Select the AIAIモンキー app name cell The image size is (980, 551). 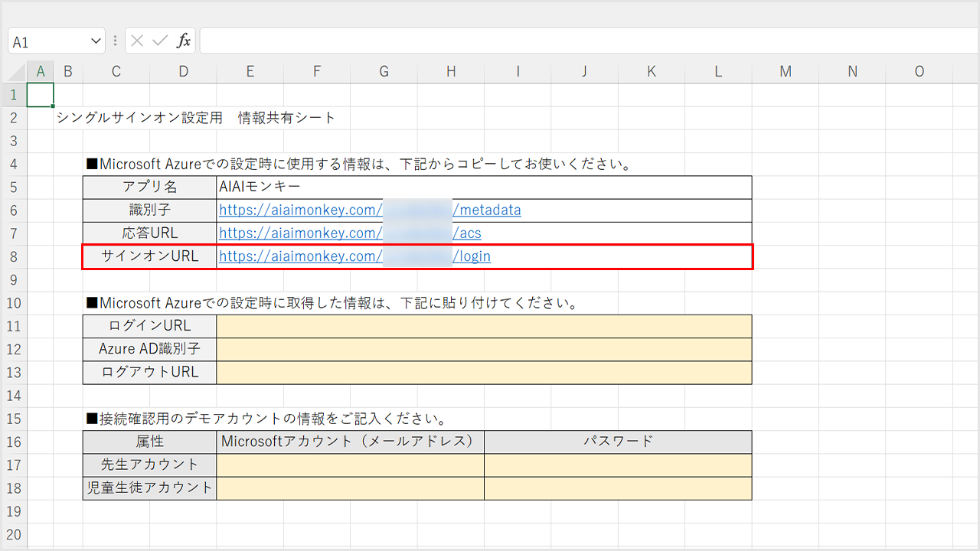484,187
